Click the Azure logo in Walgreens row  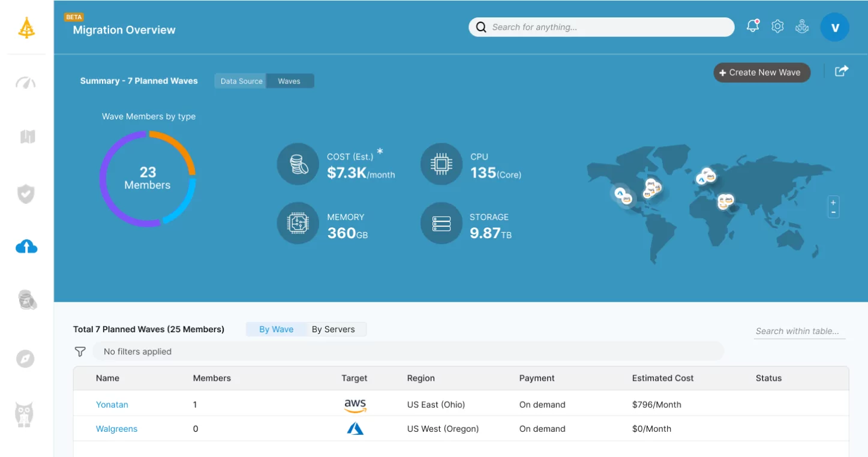point(355,429)
